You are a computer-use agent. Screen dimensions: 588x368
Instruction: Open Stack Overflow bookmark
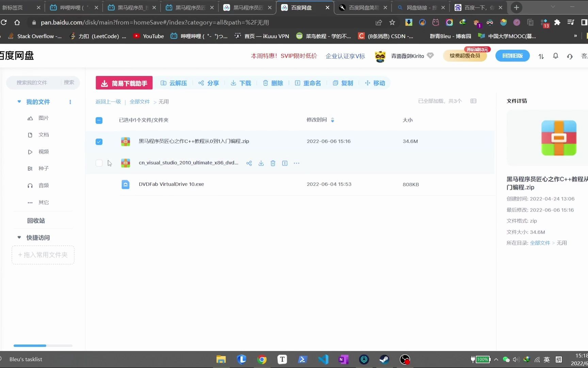click(x=35, y=36)
